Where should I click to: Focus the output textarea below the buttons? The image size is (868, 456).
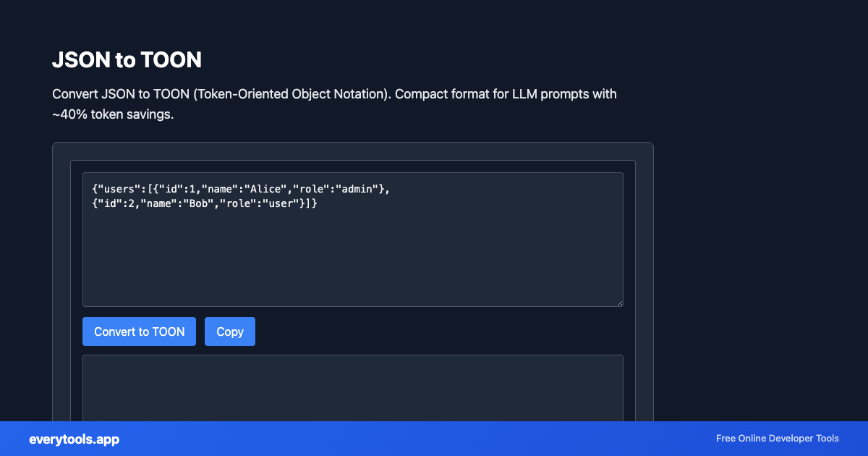pos(353,387)
